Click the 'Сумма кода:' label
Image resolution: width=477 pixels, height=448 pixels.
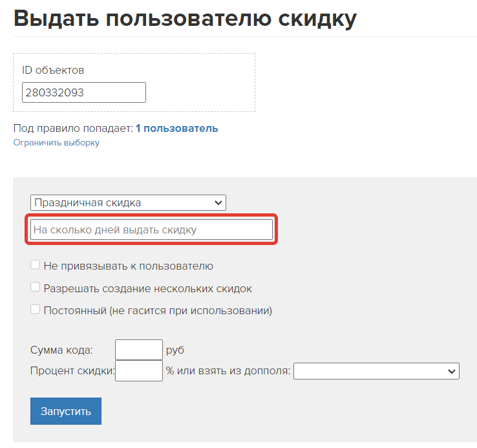pyautogui.click(x=61, y=350)
